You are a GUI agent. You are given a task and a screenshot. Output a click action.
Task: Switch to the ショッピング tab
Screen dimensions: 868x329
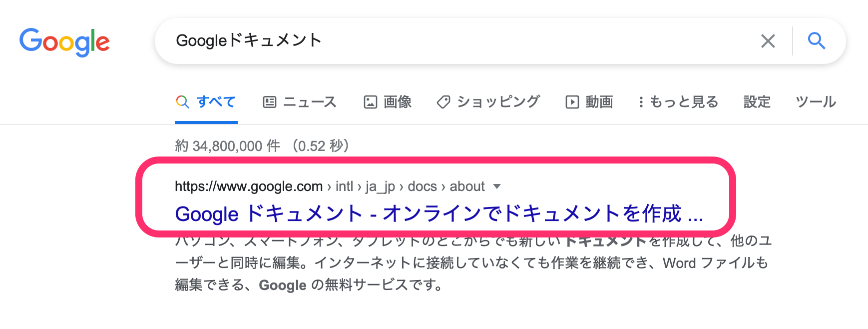pyautogui.click(x=498, y=102)
